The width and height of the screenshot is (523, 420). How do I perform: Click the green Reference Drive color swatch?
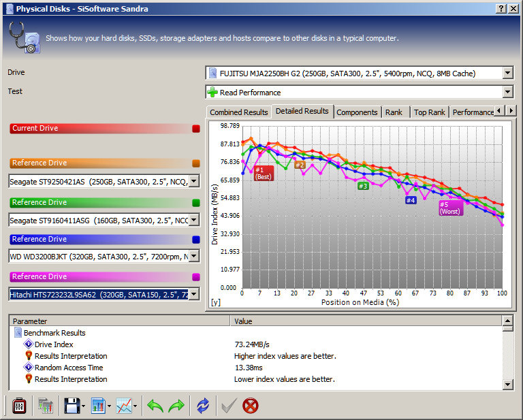point(196,203)
